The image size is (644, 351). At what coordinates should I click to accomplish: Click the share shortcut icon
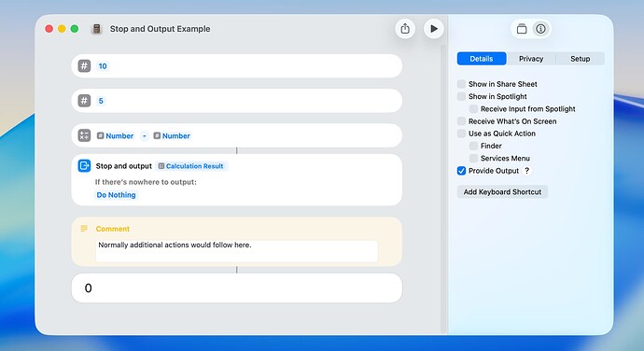pyautogui.click(x=405, y=29)
